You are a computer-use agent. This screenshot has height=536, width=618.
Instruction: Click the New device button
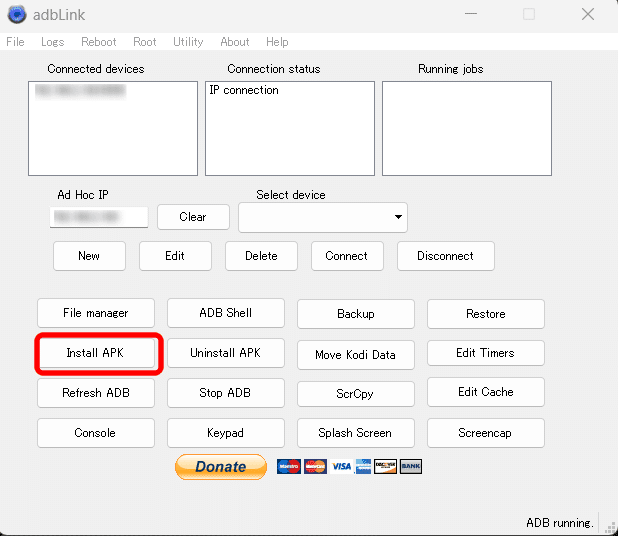click(x=89, y=256)
